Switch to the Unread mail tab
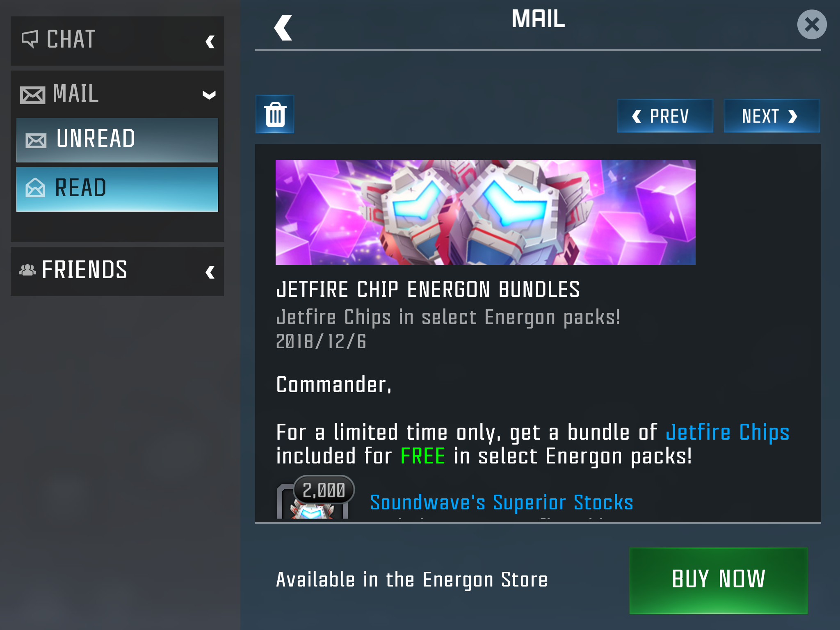Viewport: 840px width, 630px height. coord(117,140)
